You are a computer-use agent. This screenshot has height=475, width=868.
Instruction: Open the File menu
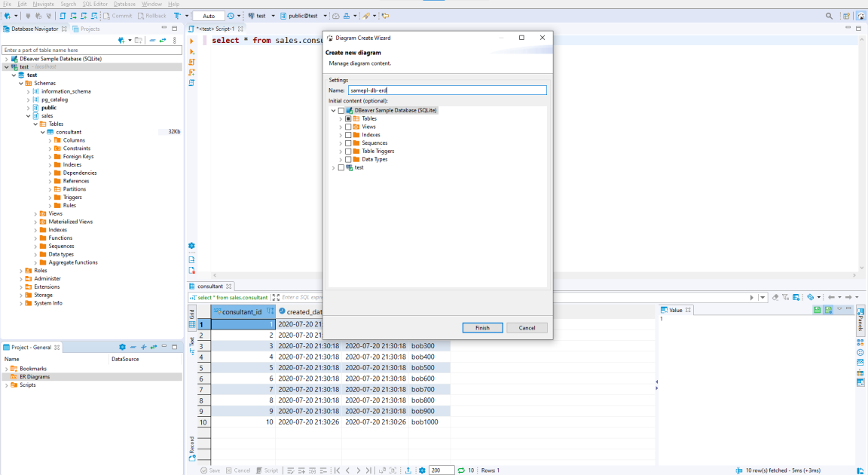pos(8,4)
